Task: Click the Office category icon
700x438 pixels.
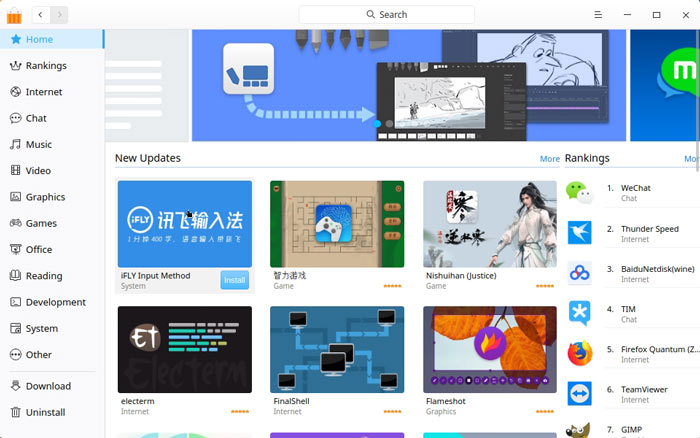Action: [x=16, y=249]
